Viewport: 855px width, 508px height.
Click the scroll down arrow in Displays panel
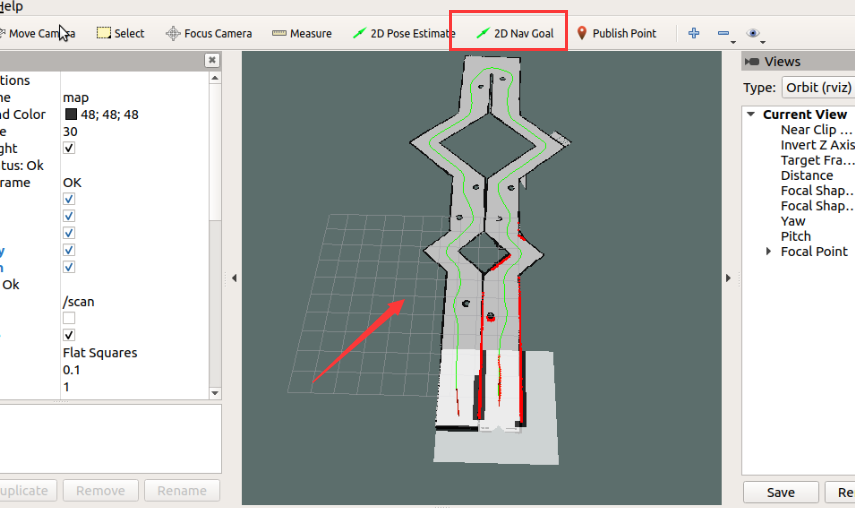[x=215, y=393]
